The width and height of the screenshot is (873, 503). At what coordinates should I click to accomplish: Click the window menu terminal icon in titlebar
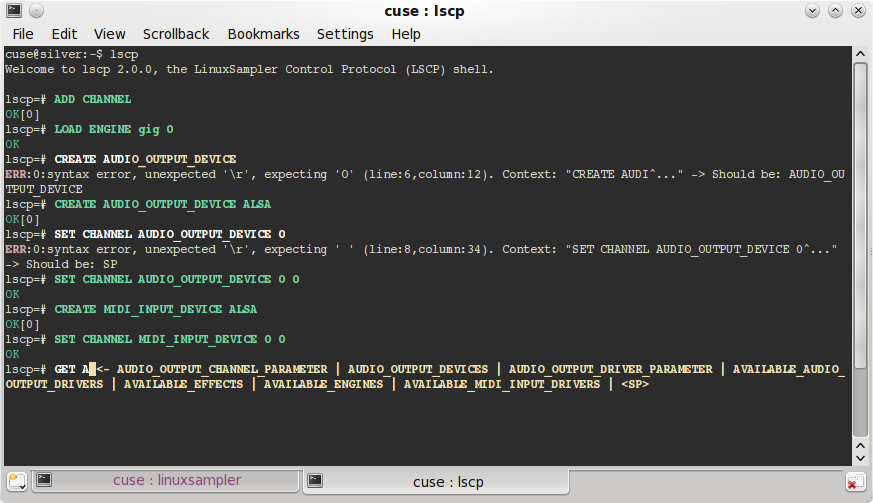pyautogui.click(x=14, y=10)
